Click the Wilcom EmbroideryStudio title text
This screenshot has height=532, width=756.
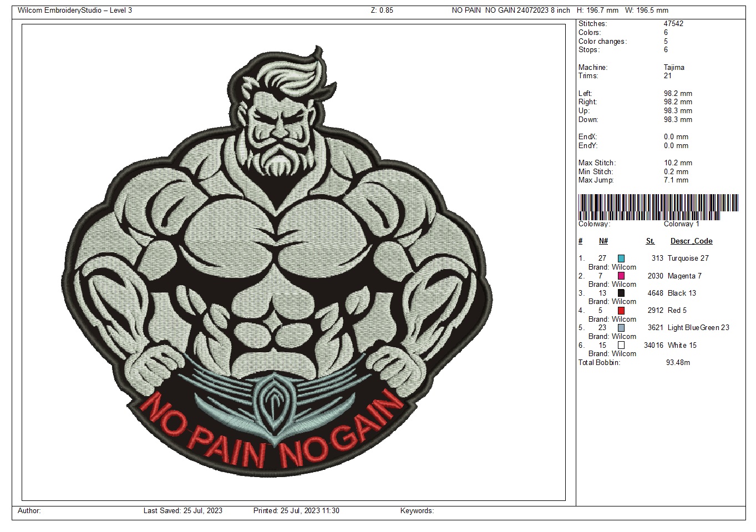click(x=75, y=11)
